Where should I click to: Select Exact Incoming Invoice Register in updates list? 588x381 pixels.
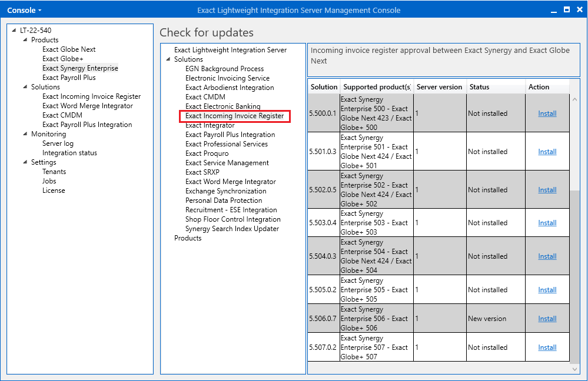click(234, 116)
